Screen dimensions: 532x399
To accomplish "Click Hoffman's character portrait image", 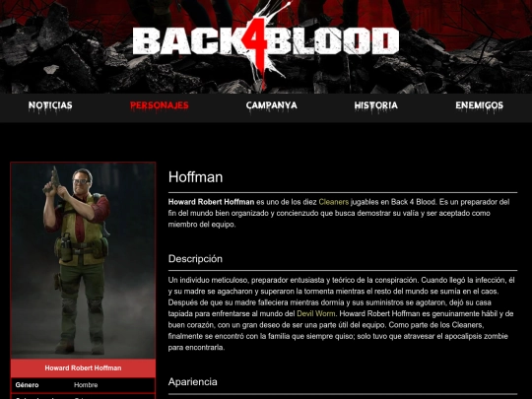I will click(x=83, y=260).
